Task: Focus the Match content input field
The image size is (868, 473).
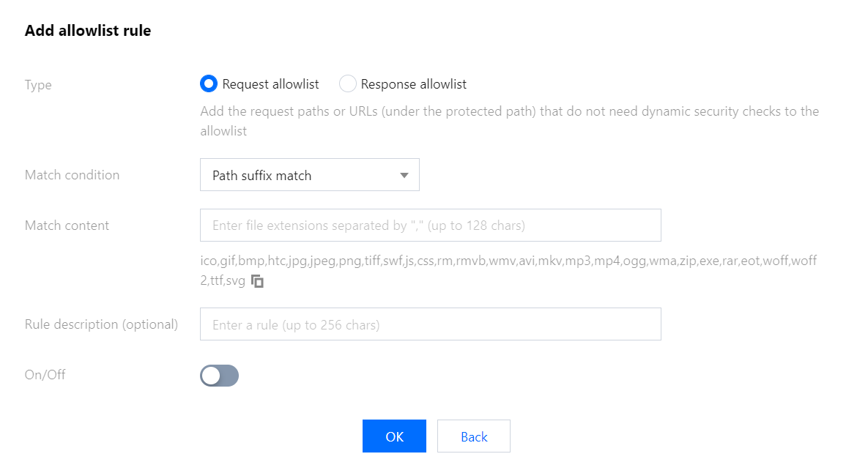Action: coord(430,226)
